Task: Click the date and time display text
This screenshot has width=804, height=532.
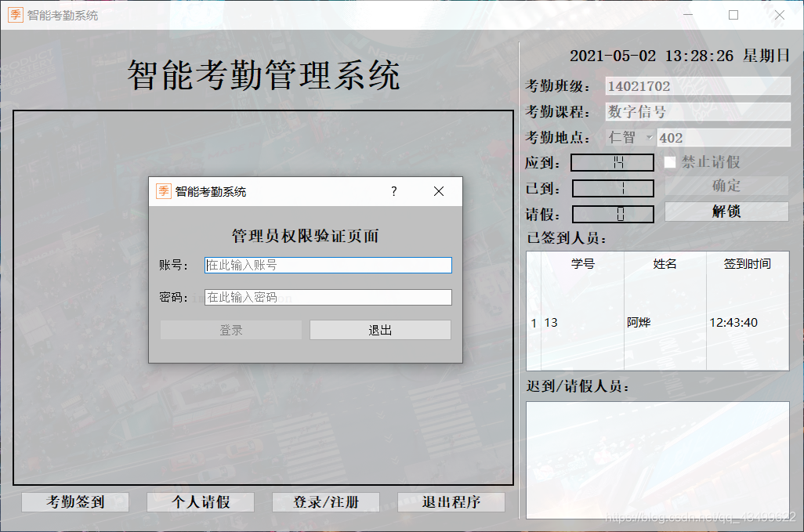Action: [679, 56]
